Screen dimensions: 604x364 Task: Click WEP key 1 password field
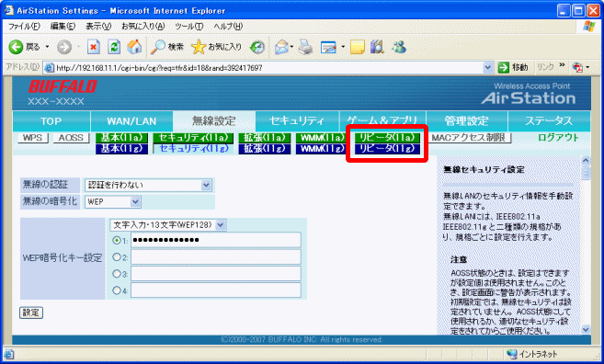[216, 240]
